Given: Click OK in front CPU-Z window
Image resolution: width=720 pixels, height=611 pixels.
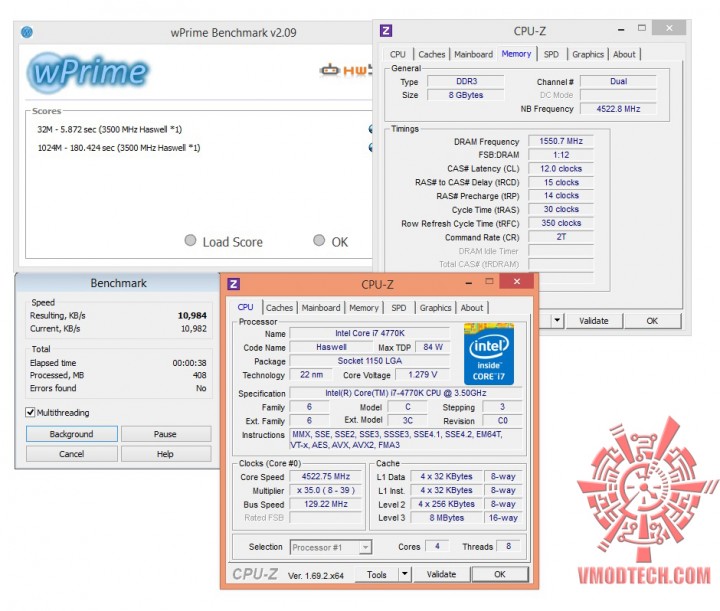Looking at the screenshot, I should [500, 574].
